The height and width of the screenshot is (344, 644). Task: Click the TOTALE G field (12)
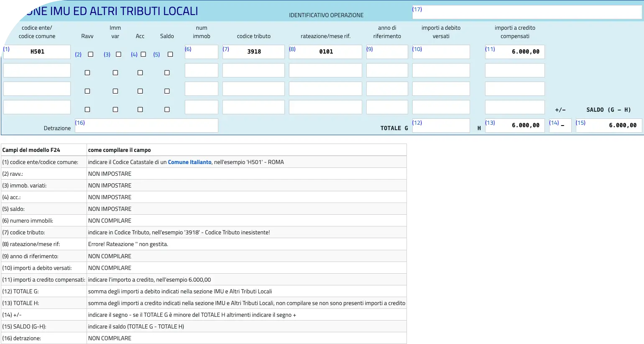click(x=441, y=126)
